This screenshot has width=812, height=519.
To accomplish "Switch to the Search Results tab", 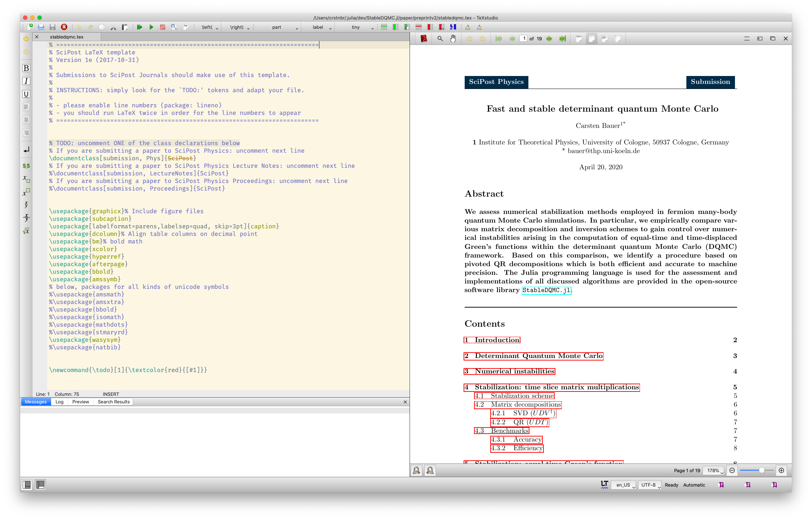I will click(113, 402).
